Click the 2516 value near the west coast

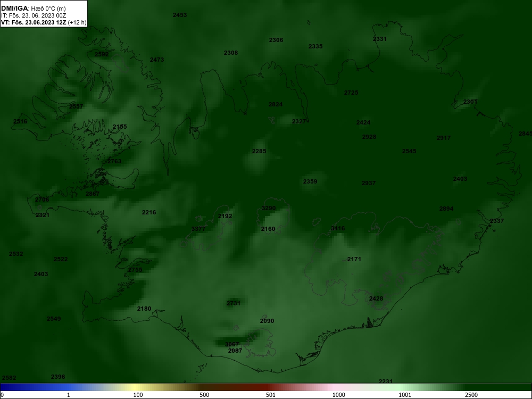click(x=20, y=121)
